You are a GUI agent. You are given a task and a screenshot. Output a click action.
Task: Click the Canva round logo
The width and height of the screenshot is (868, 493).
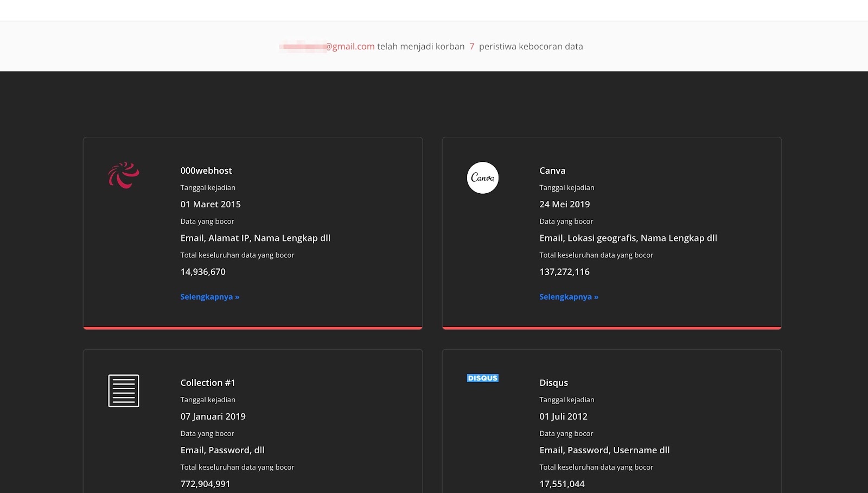[x=483, y=178]
